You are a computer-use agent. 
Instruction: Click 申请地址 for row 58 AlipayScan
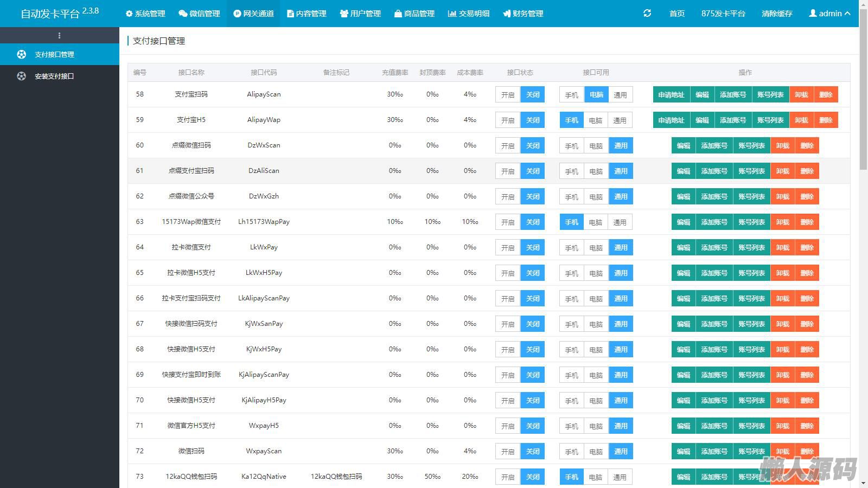[671, 94]
